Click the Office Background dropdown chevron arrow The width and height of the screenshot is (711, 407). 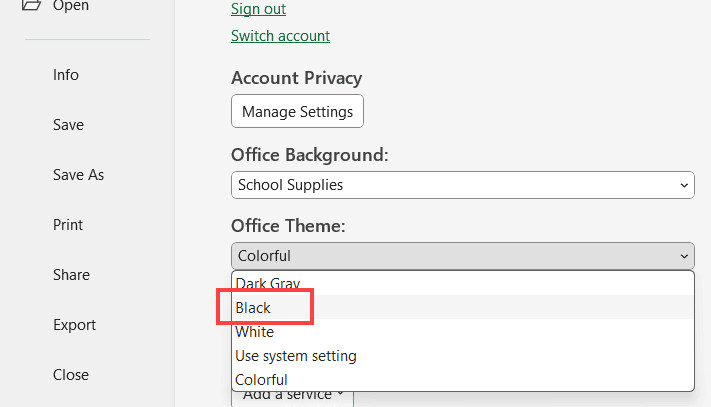pos(684,185)
